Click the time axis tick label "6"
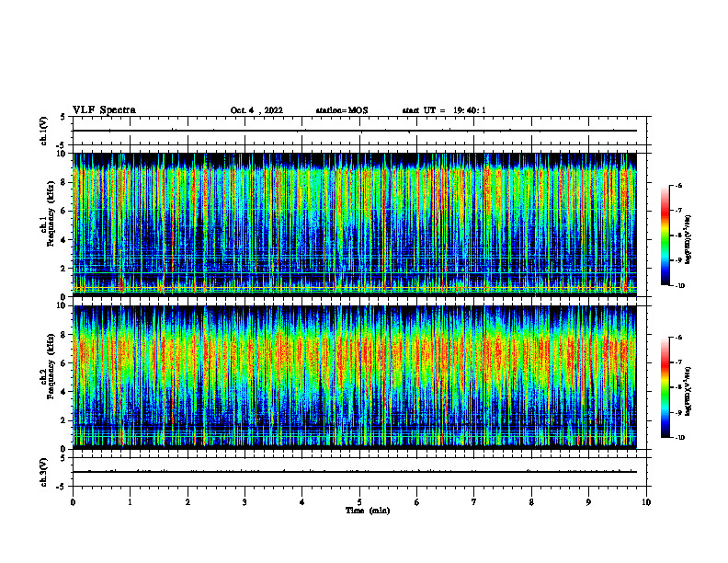This screenshot has height=563, width=728. click(x=417, y=502)
